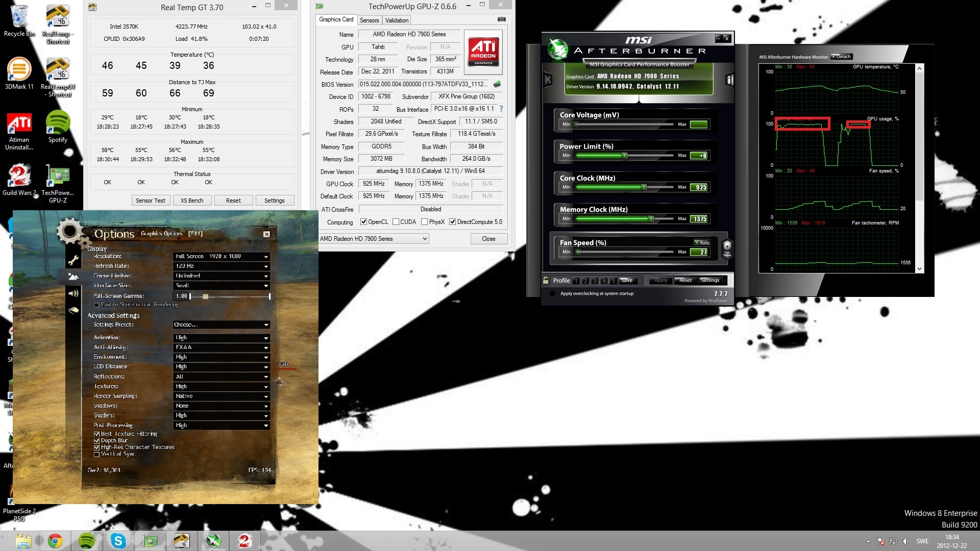
Task: Adjust the Full-Screen Gamma slider handle
Action: 205,296
